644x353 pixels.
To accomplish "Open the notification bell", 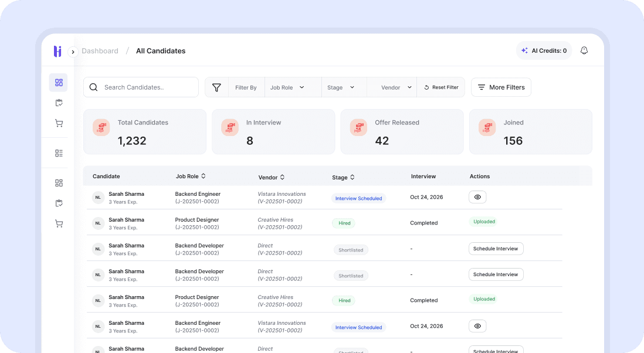I will (x=584, y=50).
